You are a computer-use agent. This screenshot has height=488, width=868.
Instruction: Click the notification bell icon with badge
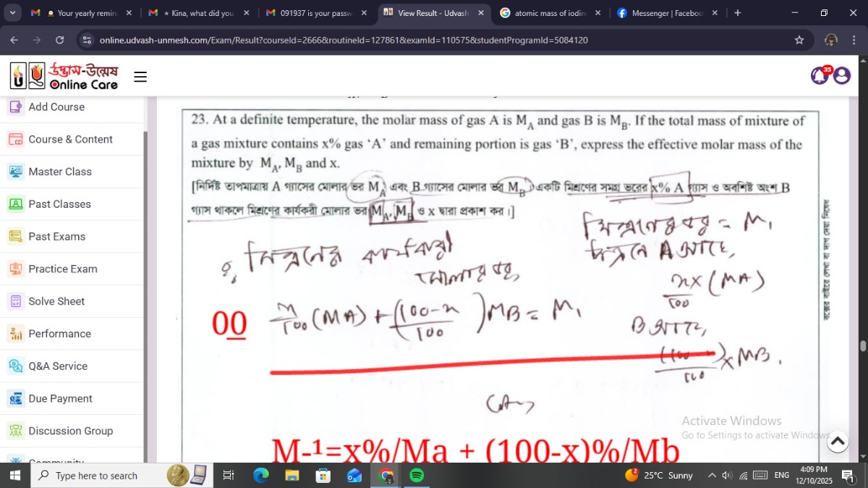[x=820, y=75]
